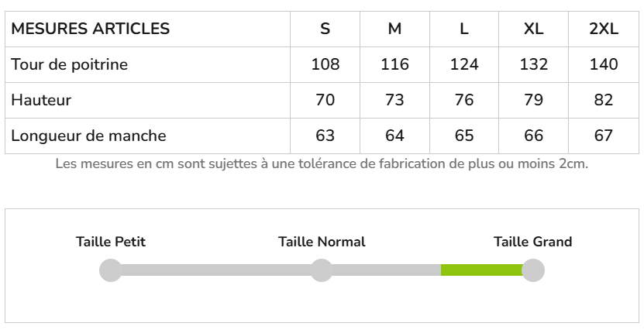Click chest value 140 for size 2XL
This screenshot has width=644, height=330.
[604, 64]
